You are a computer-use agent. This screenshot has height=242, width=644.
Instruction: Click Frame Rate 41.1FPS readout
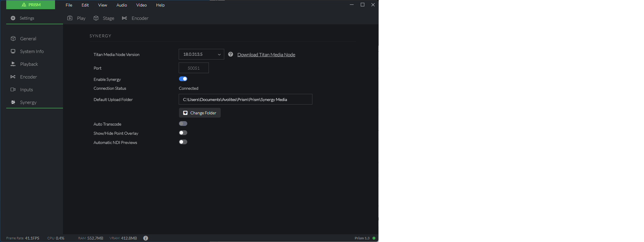(23, 238)
